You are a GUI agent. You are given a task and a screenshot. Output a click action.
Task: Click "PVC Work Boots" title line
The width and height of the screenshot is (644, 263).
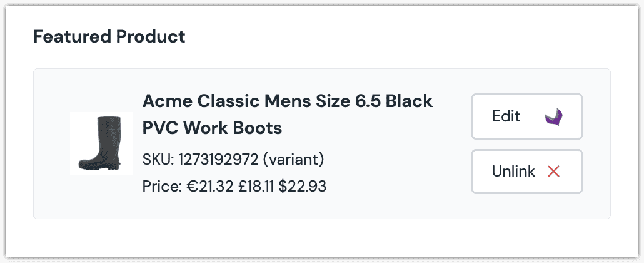pos(213,128)
